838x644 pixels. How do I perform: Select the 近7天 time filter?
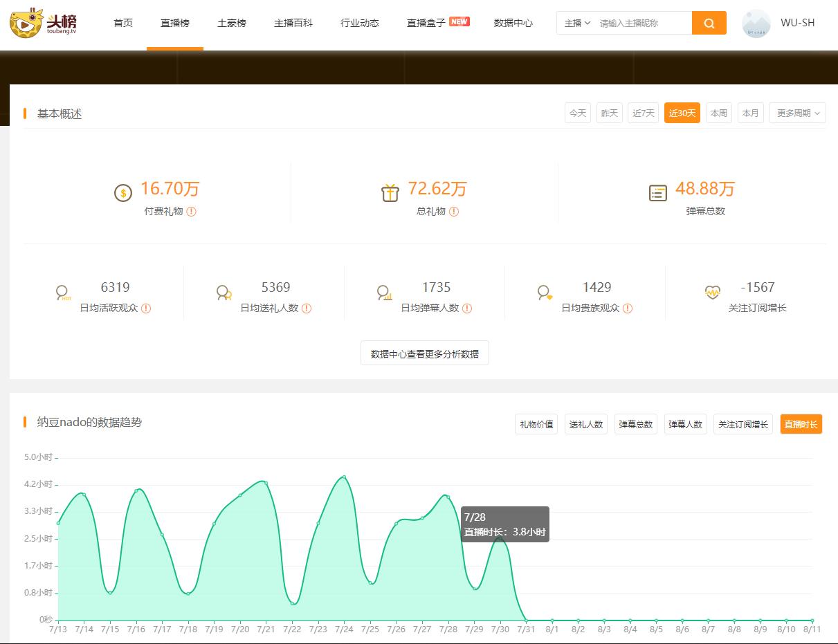pos(643,113)
